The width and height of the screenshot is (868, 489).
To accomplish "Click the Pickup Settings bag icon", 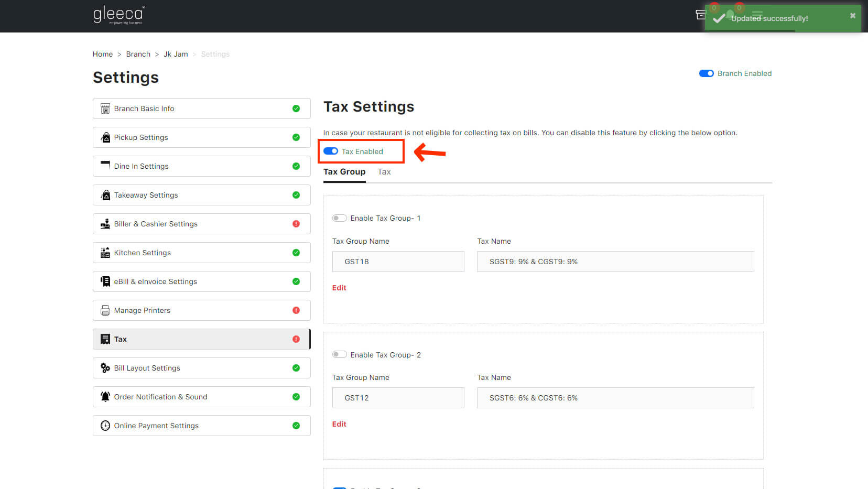I will (x=105, y=137).
